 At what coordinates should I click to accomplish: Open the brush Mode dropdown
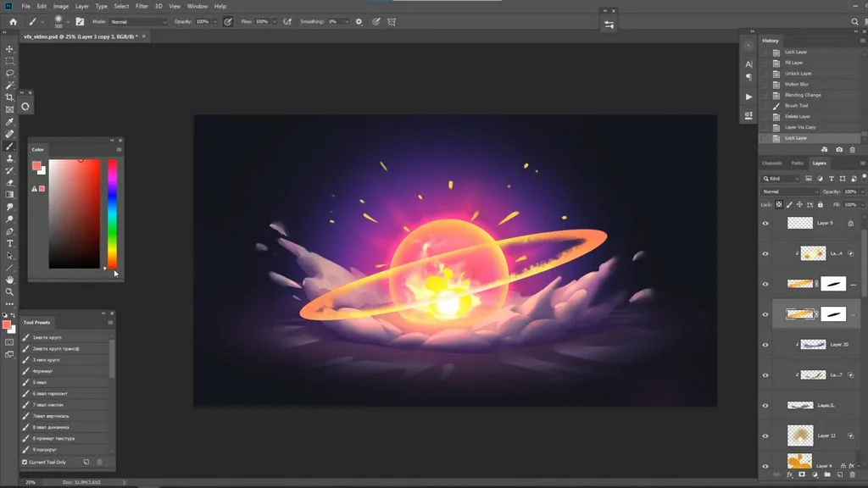click(x=138, y=21)
